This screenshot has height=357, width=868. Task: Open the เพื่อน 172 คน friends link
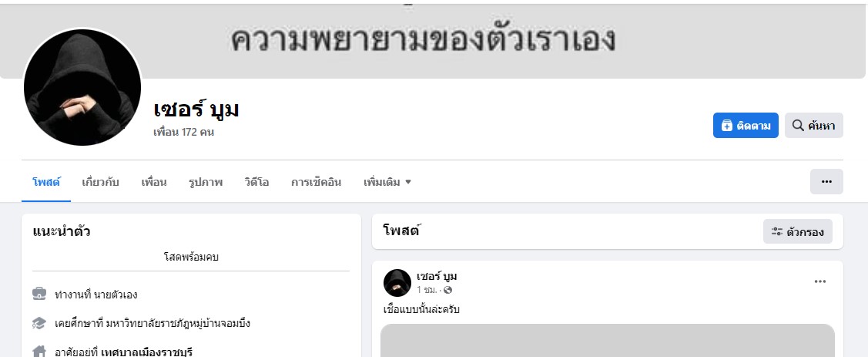coord(184,133)
